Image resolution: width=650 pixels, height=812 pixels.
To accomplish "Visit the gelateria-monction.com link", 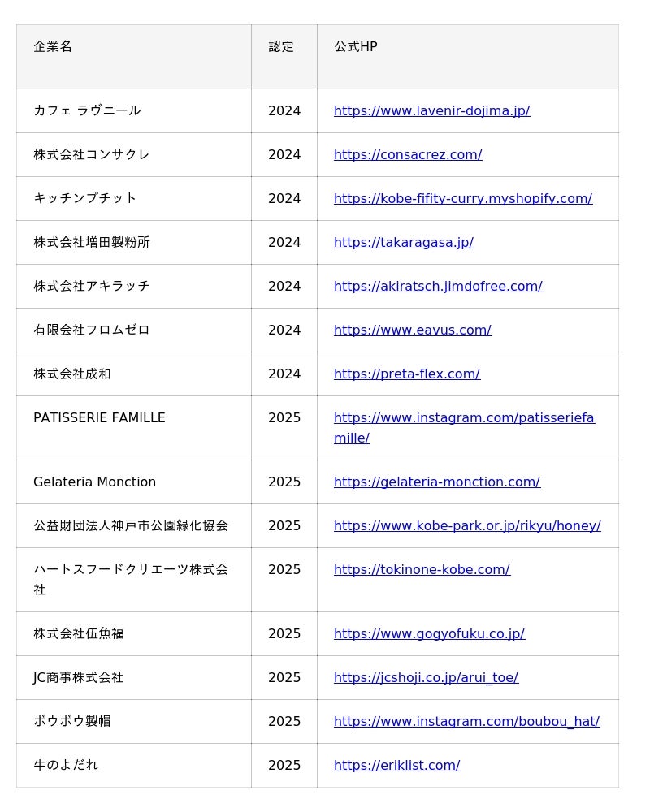I will click(436, 482).
